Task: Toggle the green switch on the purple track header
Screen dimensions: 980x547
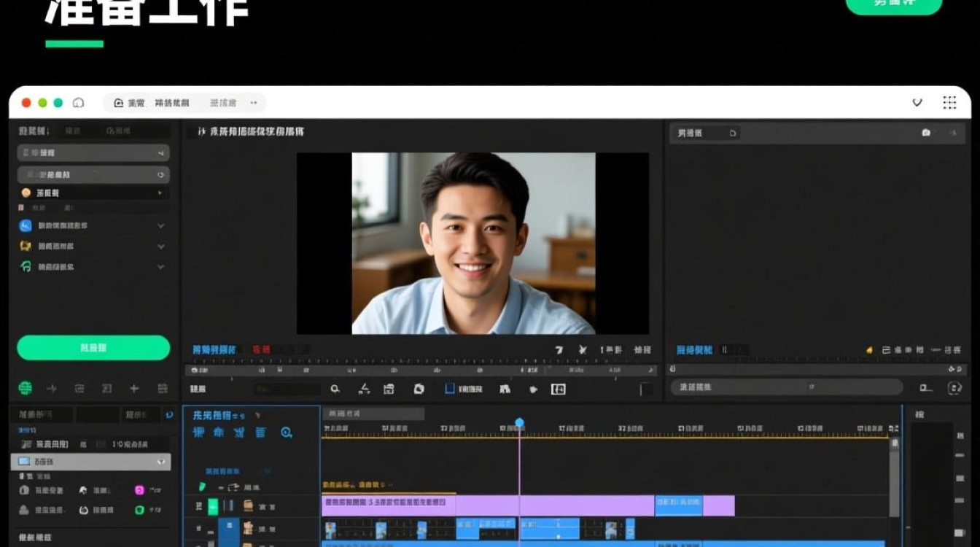Action: tap(213, 506)
